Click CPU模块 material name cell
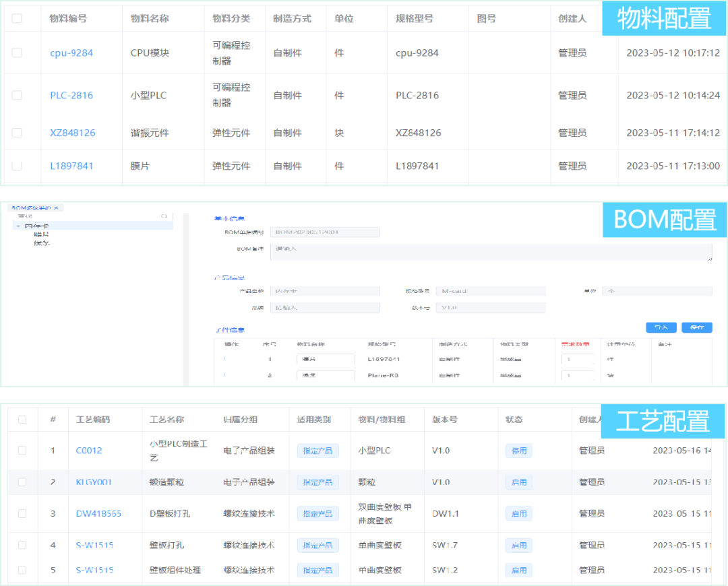728x586 pixels. coord(150,53)
